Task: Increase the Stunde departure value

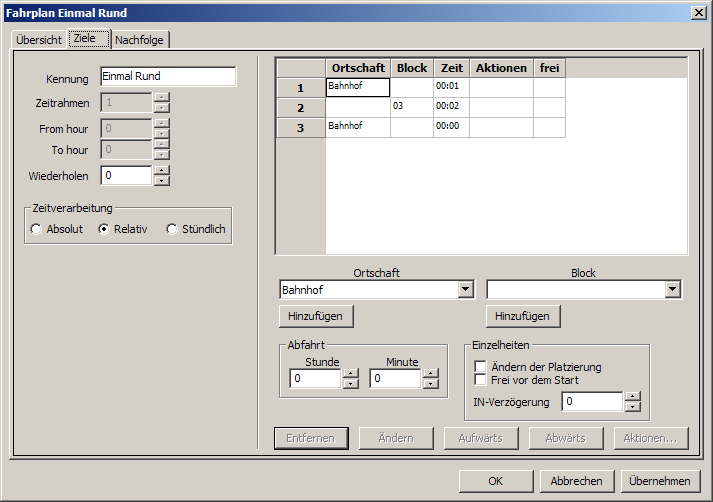Action: pos(350,374)
